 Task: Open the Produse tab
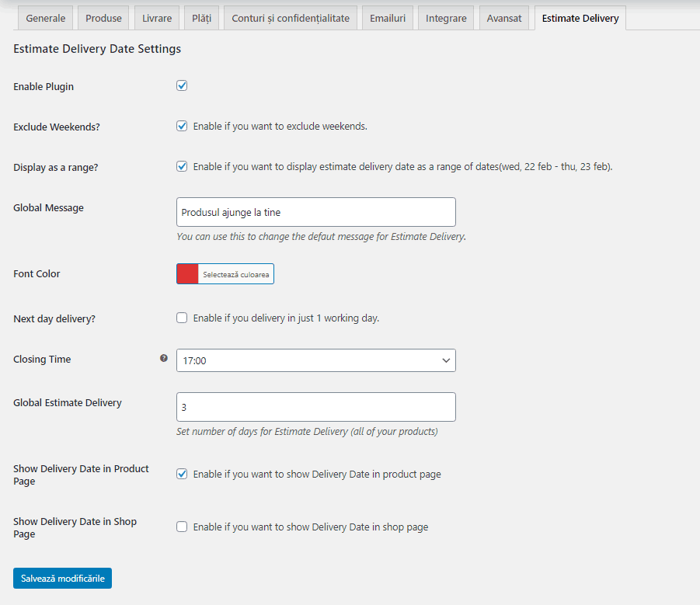tap(103, 19)
